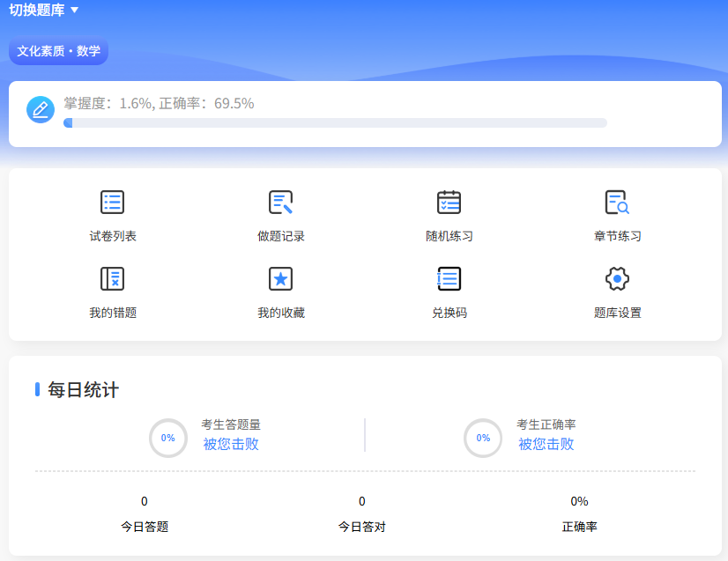Click 被您击败 link under 考生答题量
728x561 pixels.
(x=231, y=445)
